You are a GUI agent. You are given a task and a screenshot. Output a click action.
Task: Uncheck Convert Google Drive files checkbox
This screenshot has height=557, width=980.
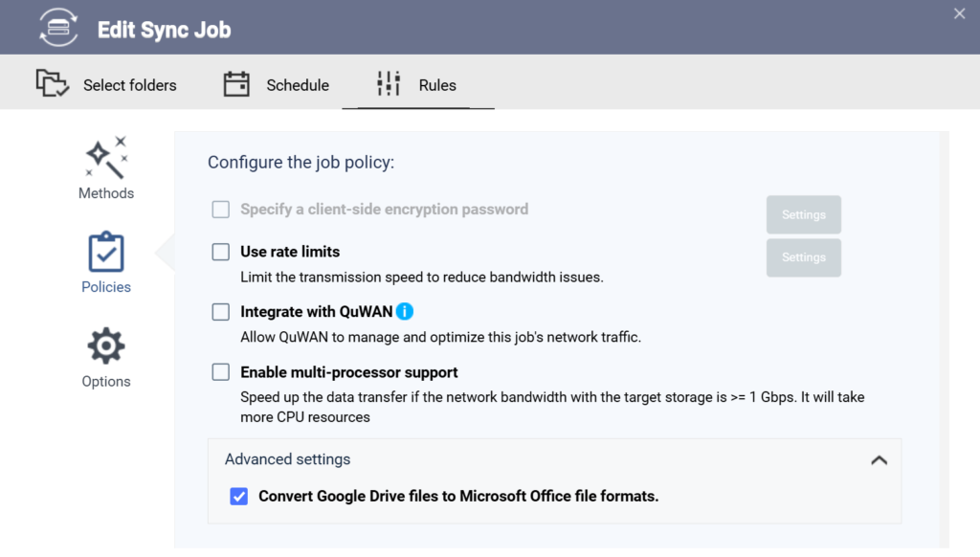click(x=238, y=497)
